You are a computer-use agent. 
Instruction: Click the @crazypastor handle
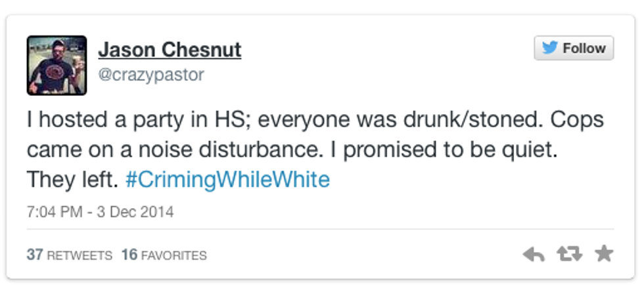click(x=150, y=75)
